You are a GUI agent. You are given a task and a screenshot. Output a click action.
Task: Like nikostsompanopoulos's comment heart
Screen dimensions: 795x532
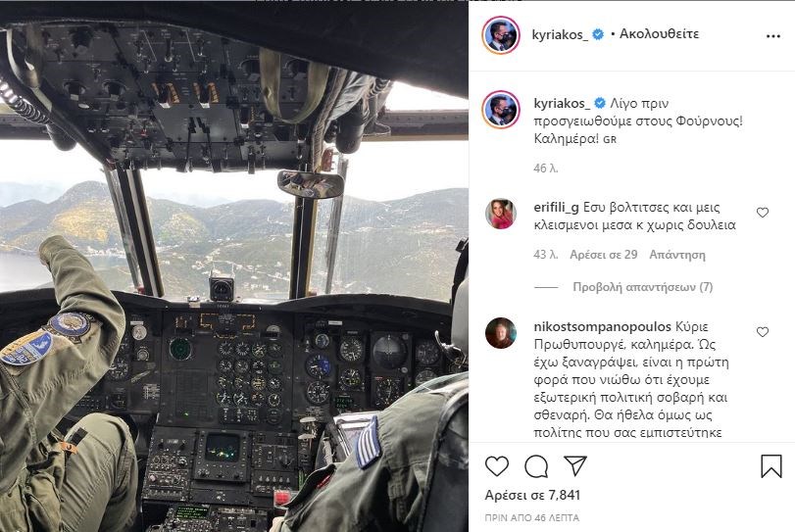(x=763, y=332)
